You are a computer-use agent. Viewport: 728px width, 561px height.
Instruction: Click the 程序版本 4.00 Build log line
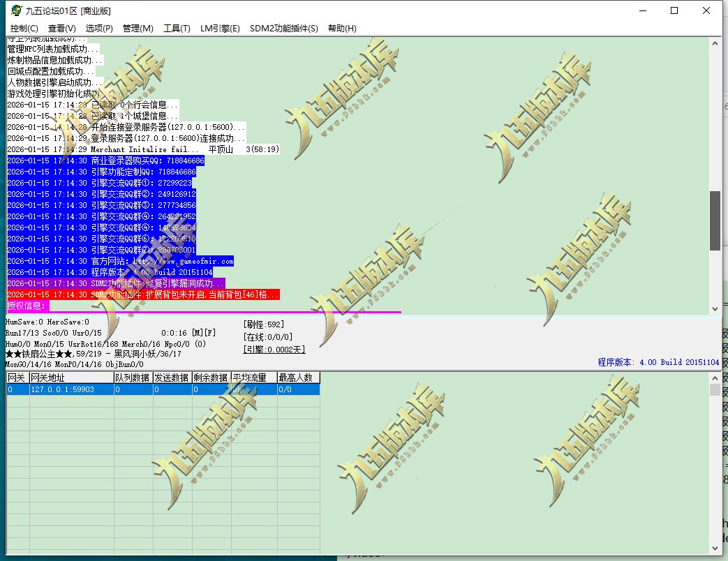(x=110, y=272)
